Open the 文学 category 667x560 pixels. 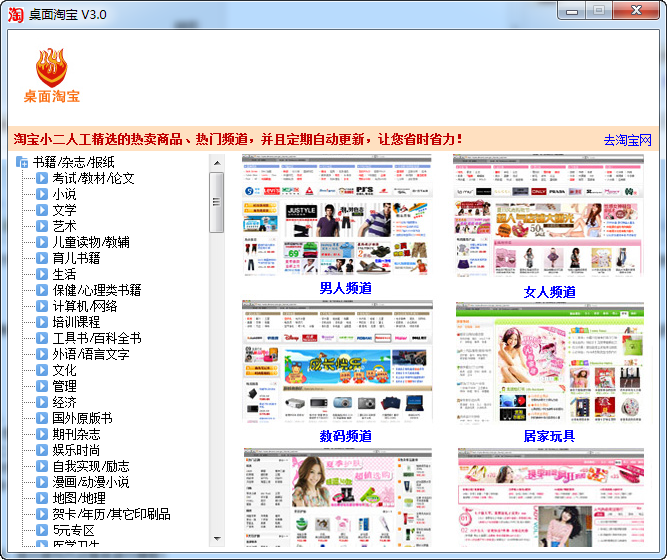click(x=64, y=210)
